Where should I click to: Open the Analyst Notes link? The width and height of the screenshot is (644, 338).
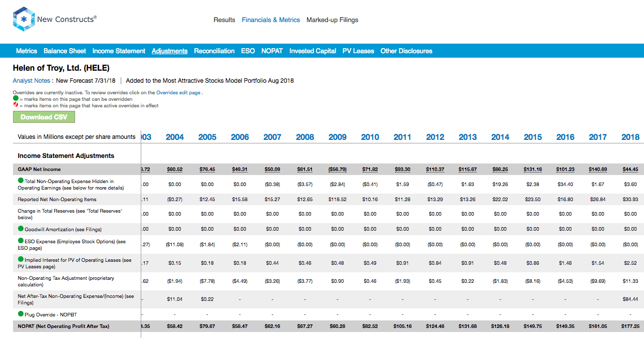pyautogui.click(x=32, y=80)
